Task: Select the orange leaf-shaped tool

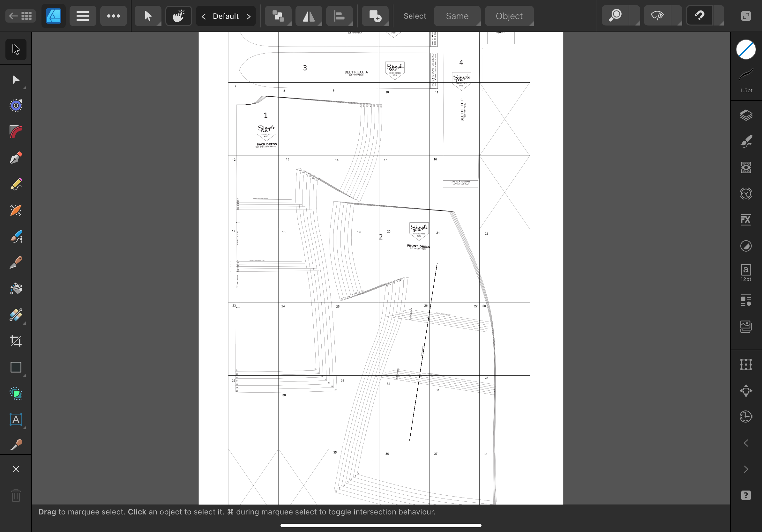Action: click(x=16, y=211)
